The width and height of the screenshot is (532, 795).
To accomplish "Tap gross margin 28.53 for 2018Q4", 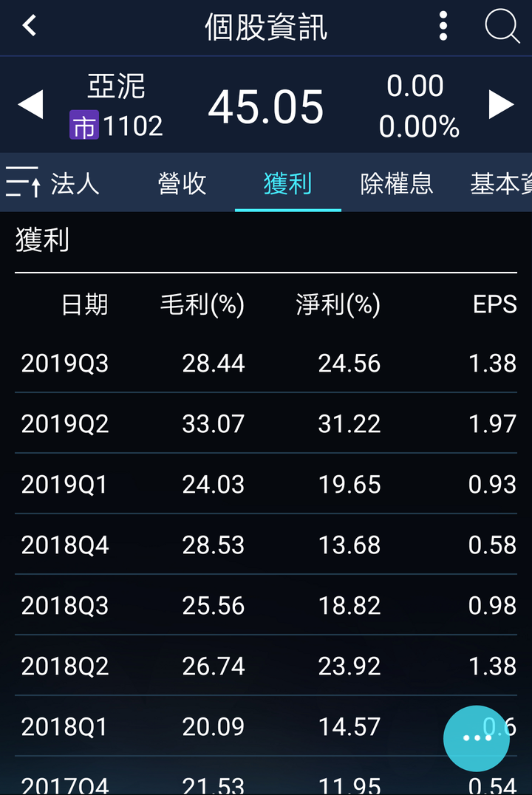I will (214, 545).
